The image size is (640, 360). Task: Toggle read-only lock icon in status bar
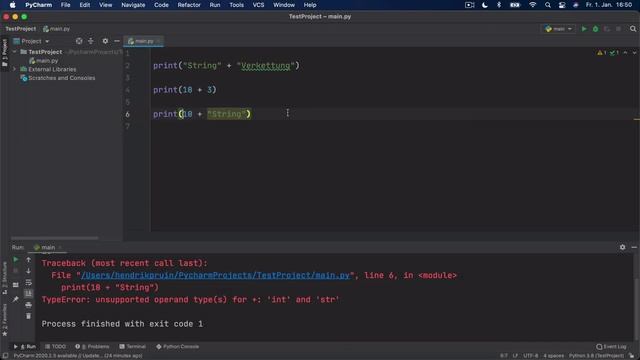click(x=631, y=356)
